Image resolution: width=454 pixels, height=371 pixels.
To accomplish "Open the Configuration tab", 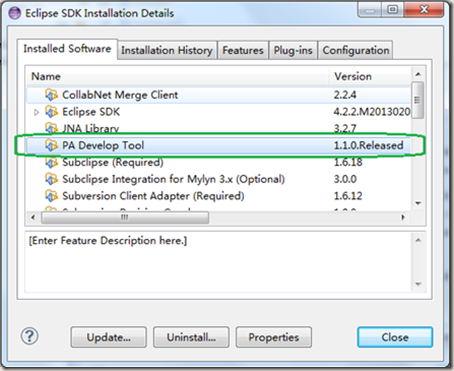I will coord(356,50).
